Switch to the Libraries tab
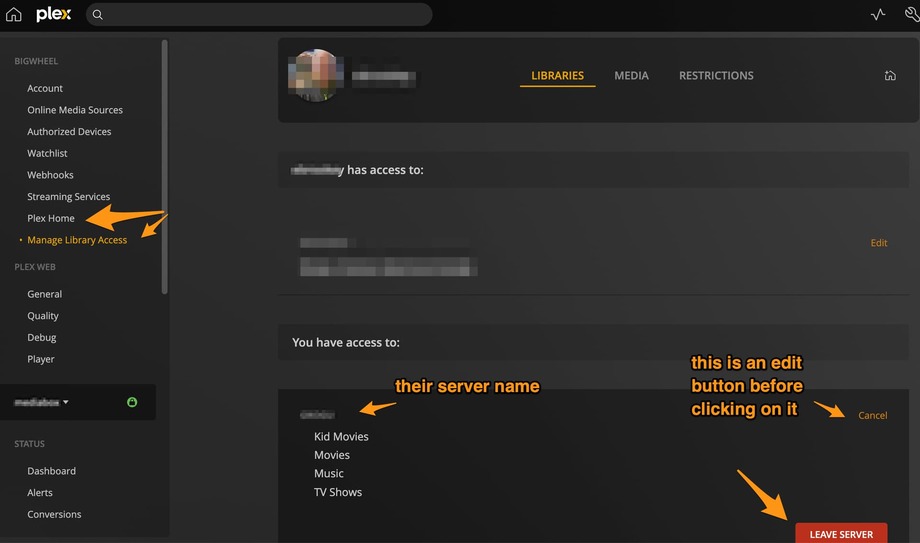The image size is (920, 543). tap(557, 76)
